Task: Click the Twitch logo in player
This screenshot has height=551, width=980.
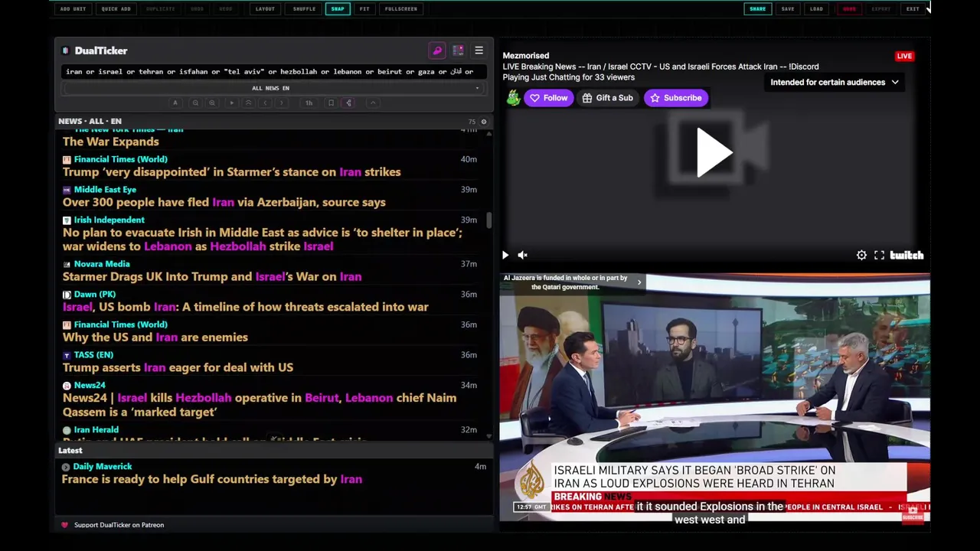Action: [906, 255]
